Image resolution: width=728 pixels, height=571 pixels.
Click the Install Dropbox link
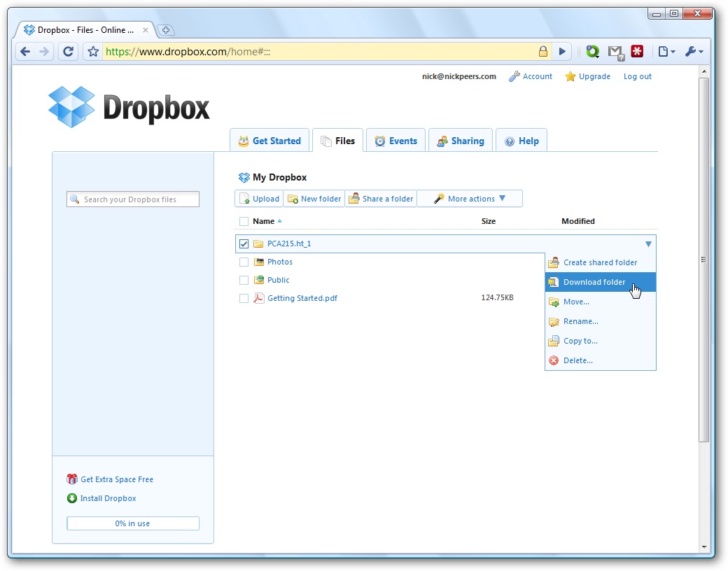[108, 498]
